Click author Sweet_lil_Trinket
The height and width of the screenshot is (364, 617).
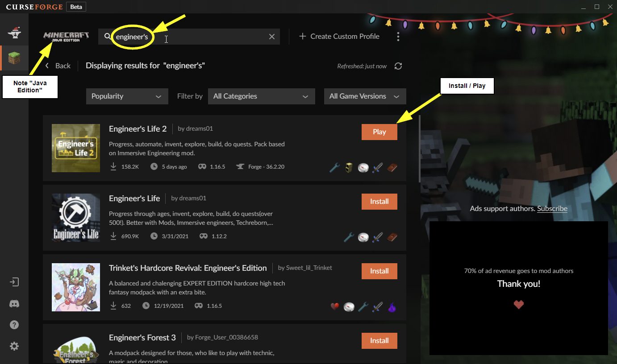click(x=308, y=268)
